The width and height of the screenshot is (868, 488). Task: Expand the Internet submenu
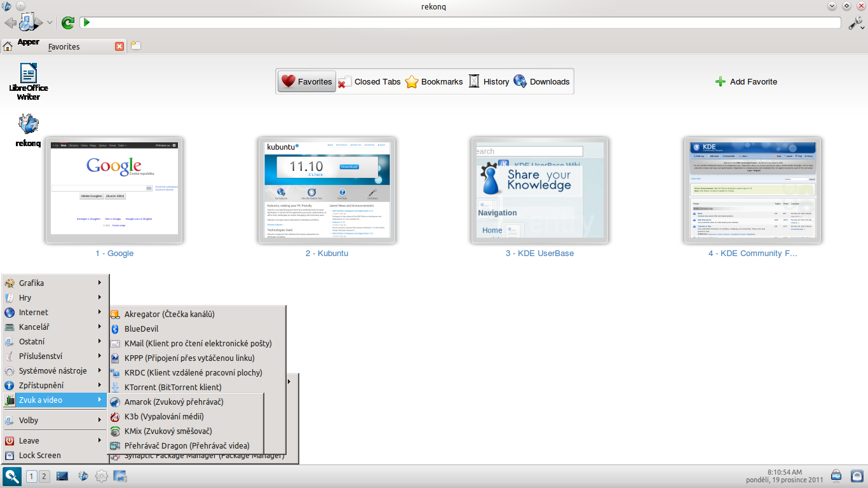(x=55, y=312)
